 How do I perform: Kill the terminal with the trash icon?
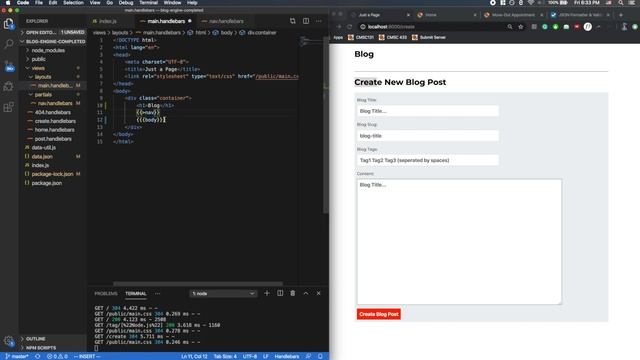(293, 293)
